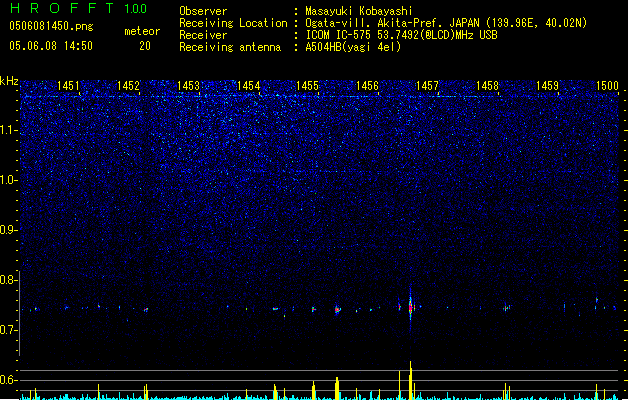Select observer name Masayuki Kobayashi

359,11
